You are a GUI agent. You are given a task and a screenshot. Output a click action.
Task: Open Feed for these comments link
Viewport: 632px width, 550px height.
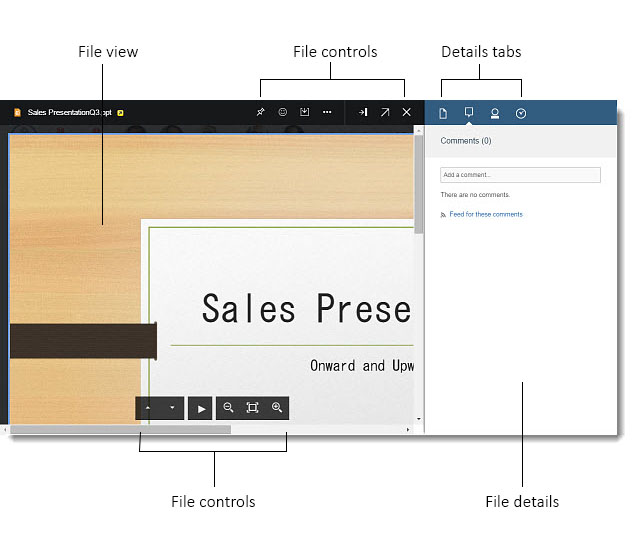point(486,214)
